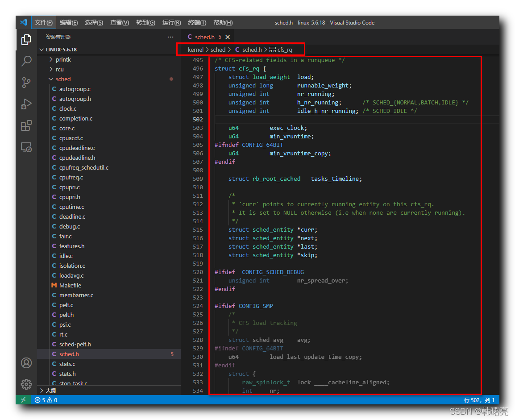Open cpupri.h in the file tree
The height and width of the screenshot is (420, 515).
(x=109, y=197)
